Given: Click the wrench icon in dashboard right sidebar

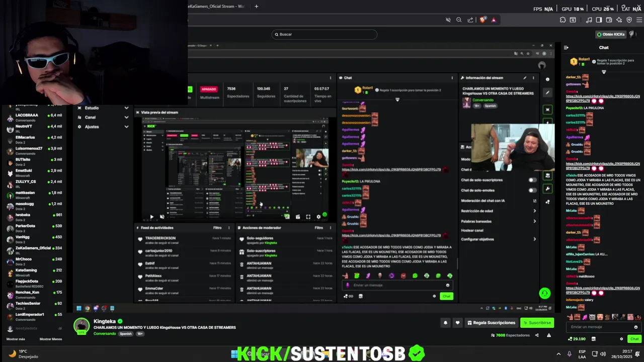Looking at the screenshot, I should (x=548, y=189).
